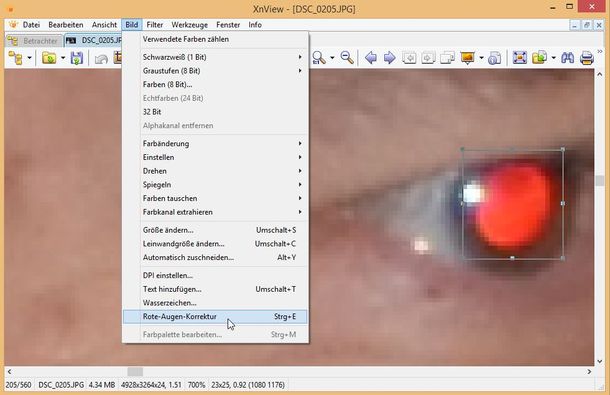Click the open folder toolbar icon
This screenshot has height=395, width=610.
49,58
